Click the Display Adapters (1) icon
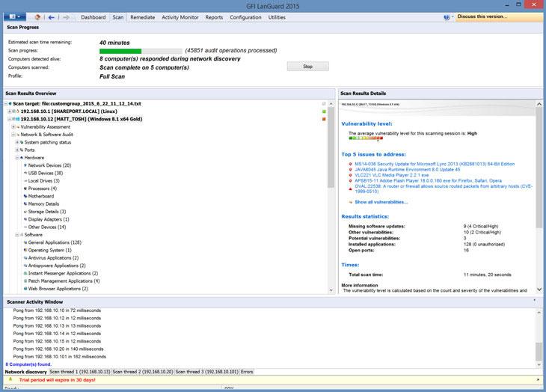 pos(25,219)
